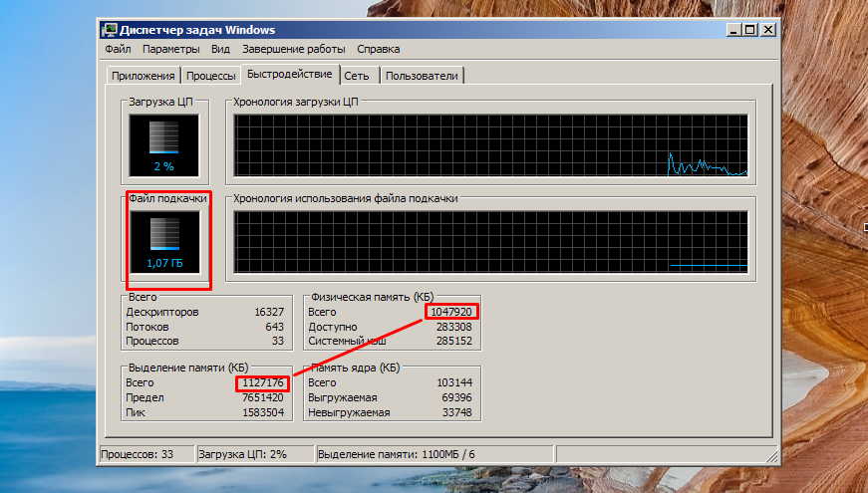
Task: Click the Потоков value 643
Action: point(275,327)
